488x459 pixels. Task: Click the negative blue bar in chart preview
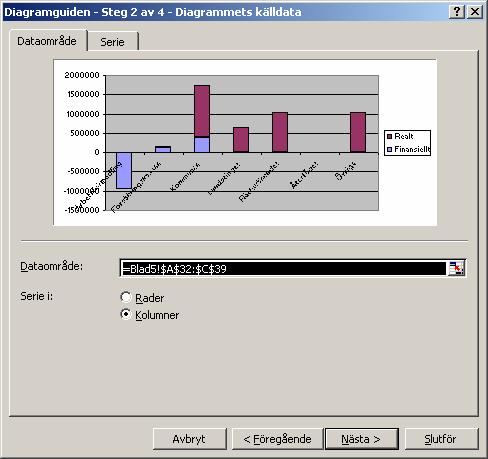(124, 170)
